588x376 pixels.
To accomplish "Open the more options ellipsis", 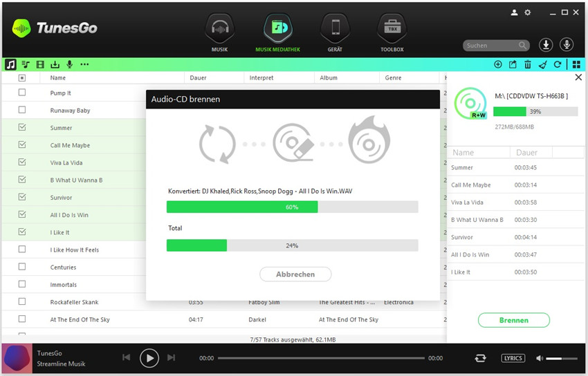I will [x=84, y=64].
